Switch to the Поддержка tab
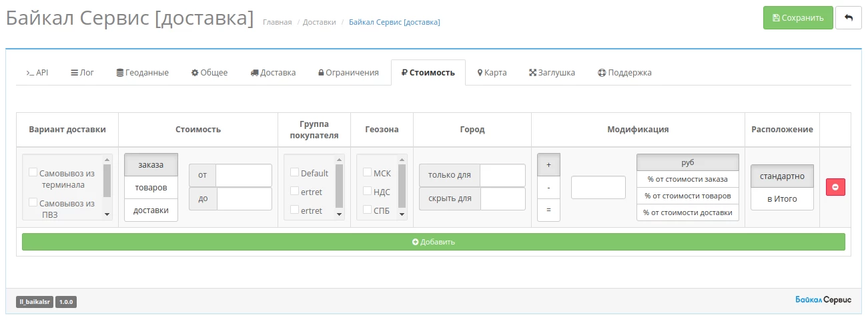The image size is (868, 320). [624, 72]
